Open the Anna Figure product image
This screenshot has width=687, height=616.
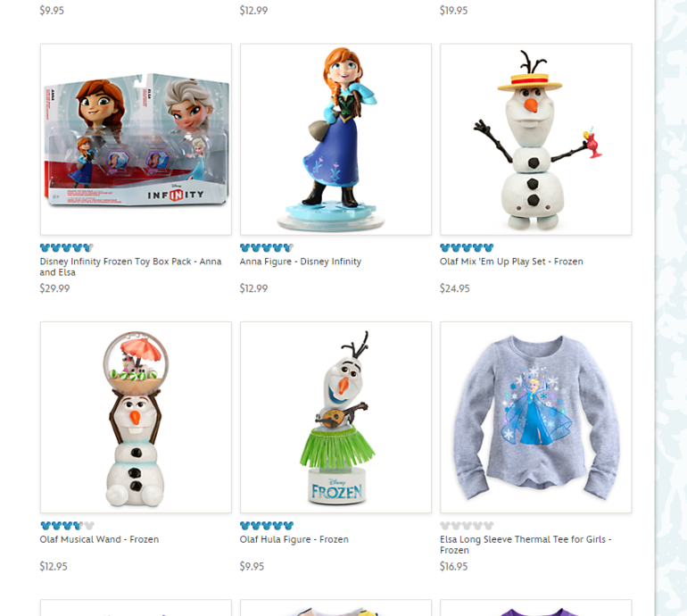click(335, 139)
